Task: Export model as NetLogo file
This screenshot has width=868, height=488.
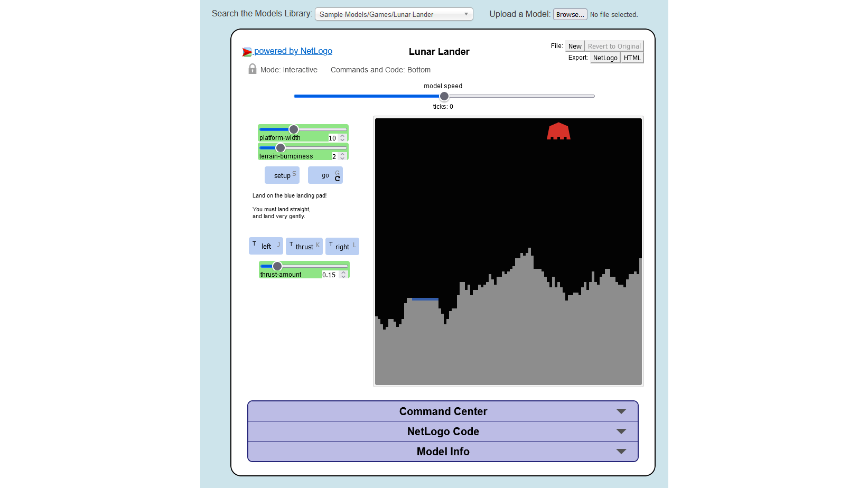Action: (x=605, y=58)
